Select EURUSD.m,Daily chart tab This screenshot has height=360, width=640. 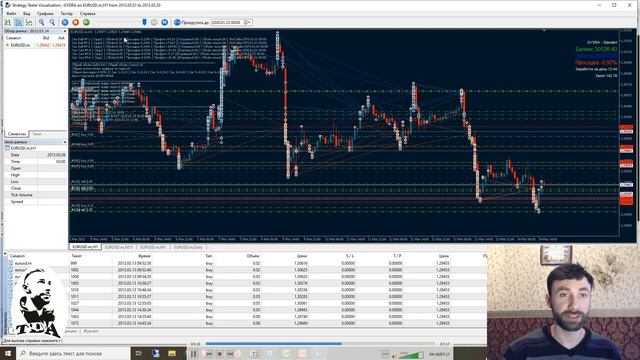pyautogui.click(x=188, y=247)
